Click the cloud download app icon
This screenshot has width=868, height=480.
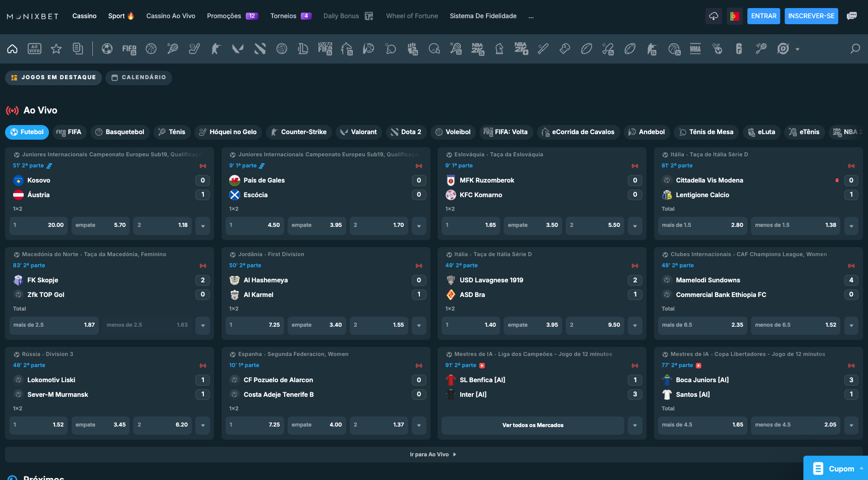click(714, 16)
